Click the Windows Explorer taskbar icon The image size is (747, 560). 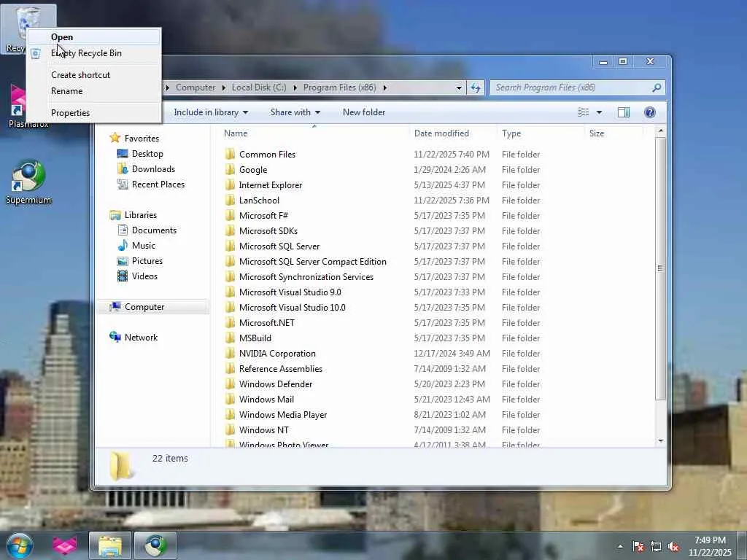(x=110, y=545)
